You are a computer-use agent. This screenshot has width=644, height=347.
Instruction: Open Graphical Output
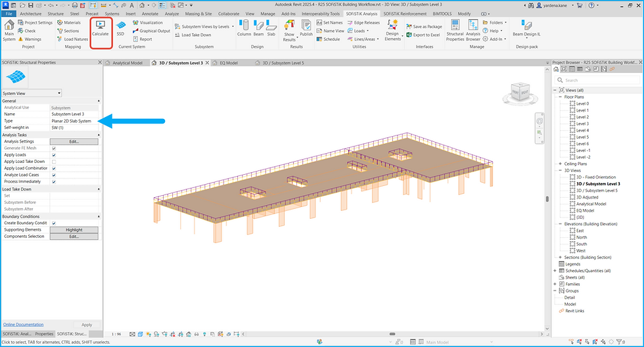point(152,31)
